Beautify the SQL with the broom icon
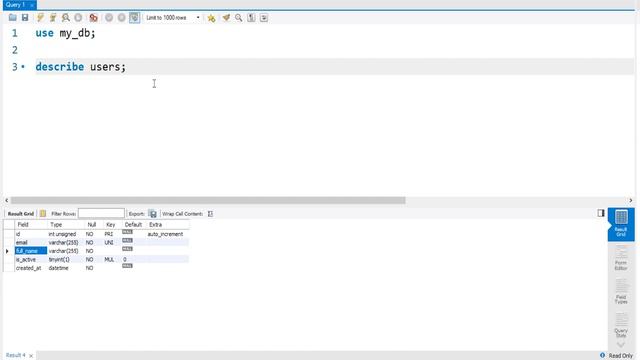Image resolution: width=640 pixels, height=360 pixels. pos(226,18)
